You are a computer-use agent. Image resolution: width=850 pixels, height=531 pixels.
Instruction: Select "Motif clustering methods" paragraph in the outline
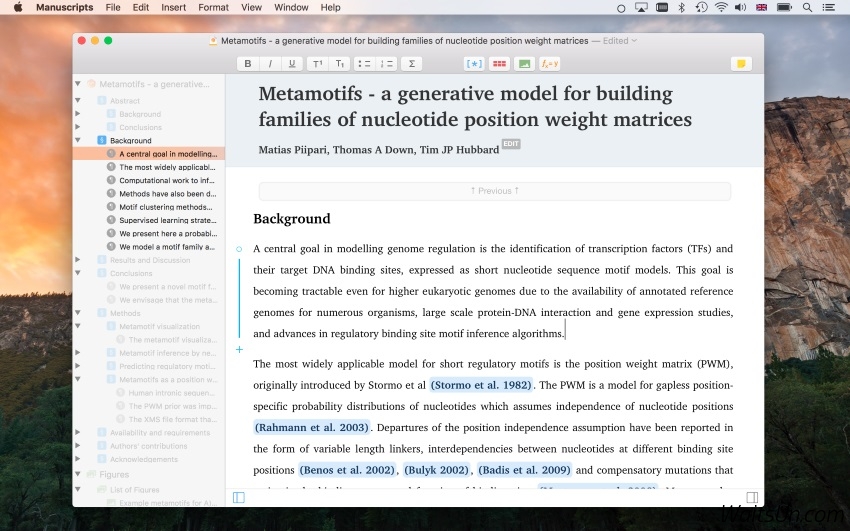165,207
